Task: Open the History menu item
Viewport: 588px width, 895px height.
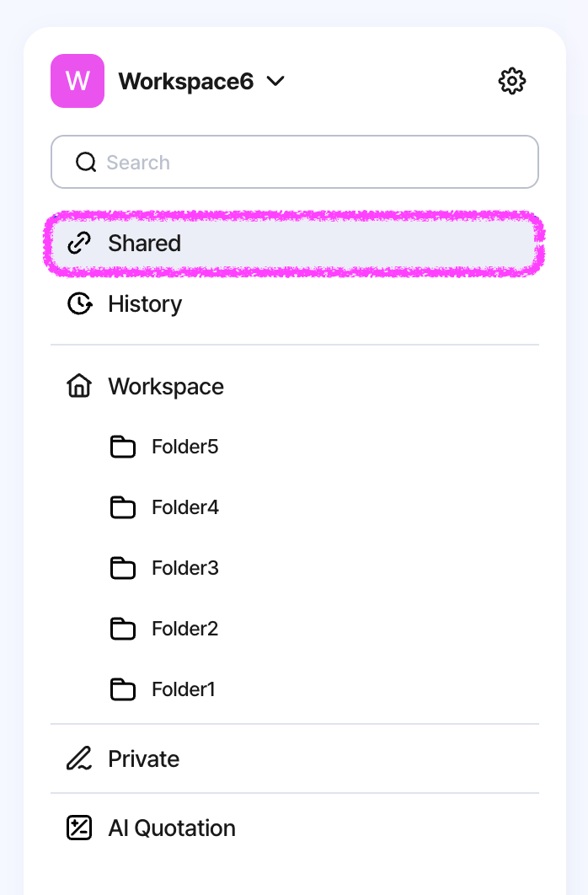Action: coord(295,303)
